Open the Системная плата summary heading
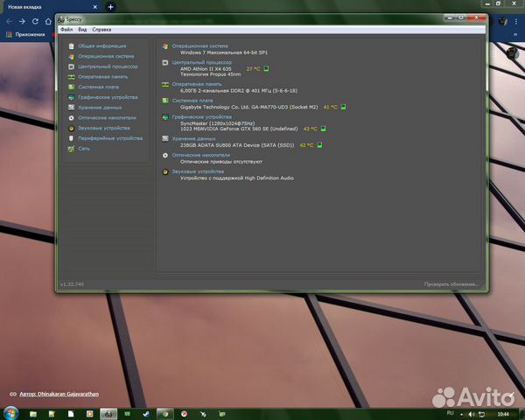The width and height of the screenshot is (525, 420). [192, 101]
